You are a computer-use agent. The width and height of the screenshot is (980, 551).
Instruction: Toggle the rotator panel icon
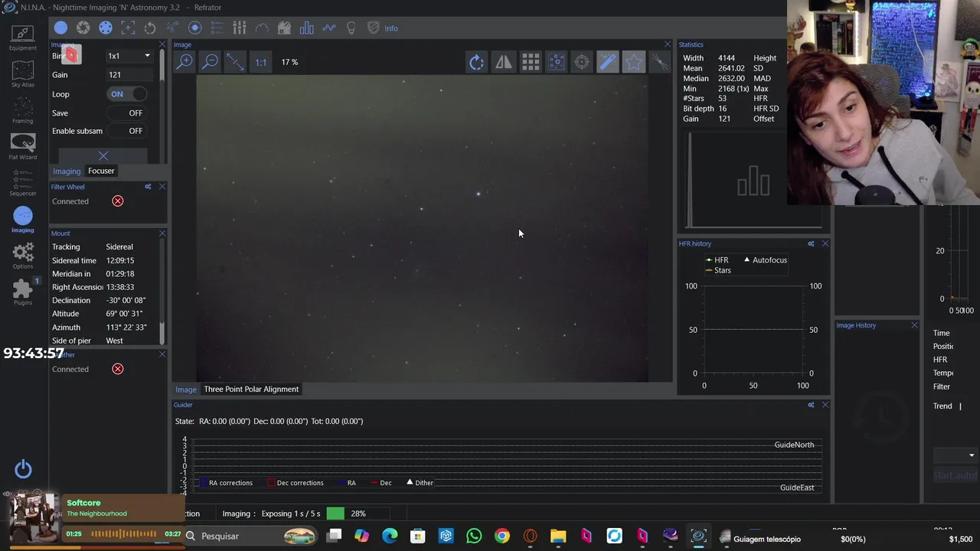click(150, 28)
